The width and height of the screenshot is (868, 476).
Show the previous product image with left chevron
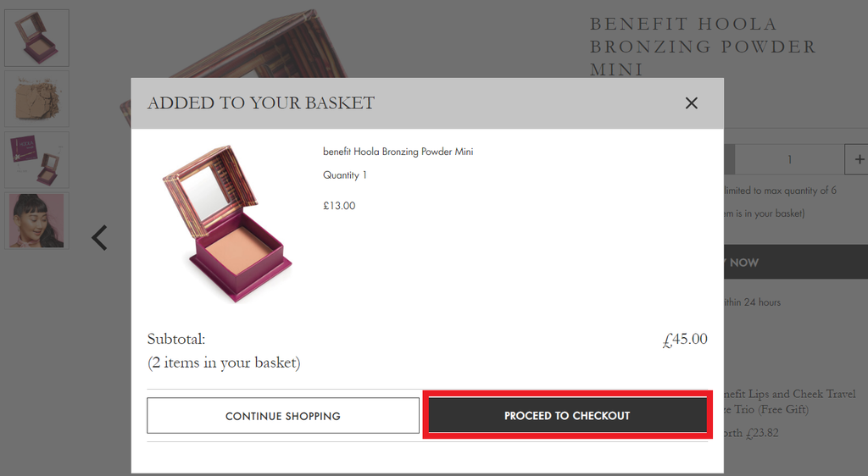[x=100, y=238]
